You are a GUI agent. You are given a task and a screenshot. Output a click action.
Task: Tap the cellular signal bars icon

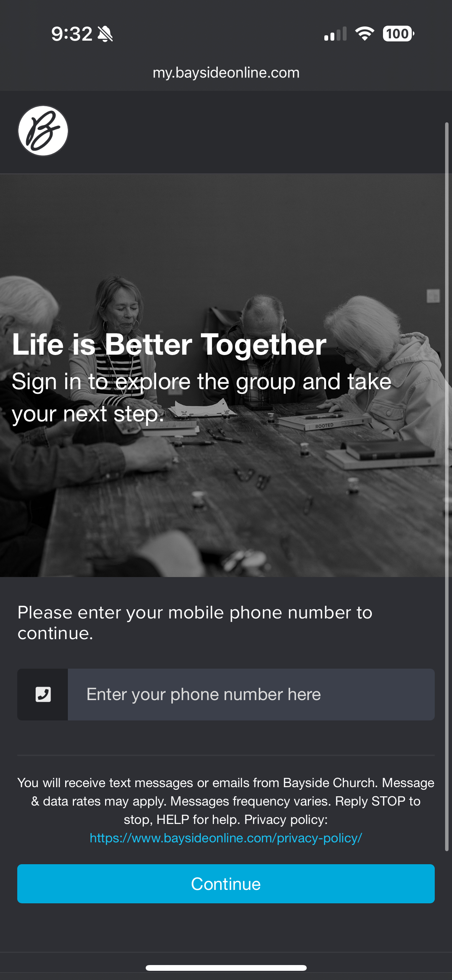pyautogui.click(x=335, y=34)
